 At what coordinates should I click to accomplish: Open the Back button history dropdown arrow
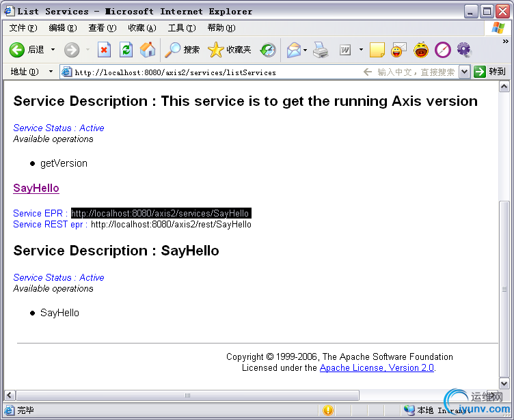[53, 50]
